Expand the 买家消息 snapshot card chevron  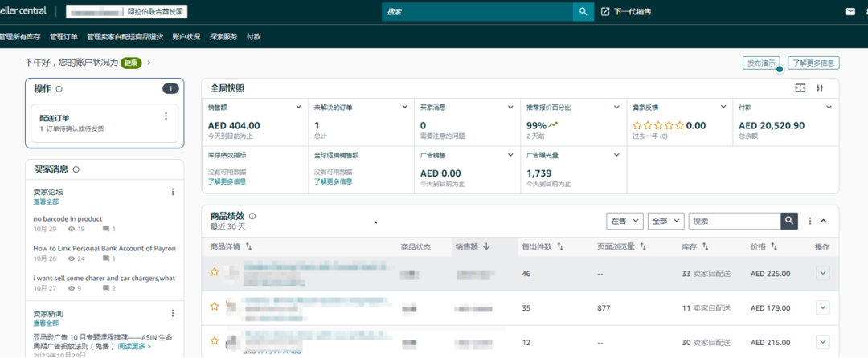tap(511, 108)
